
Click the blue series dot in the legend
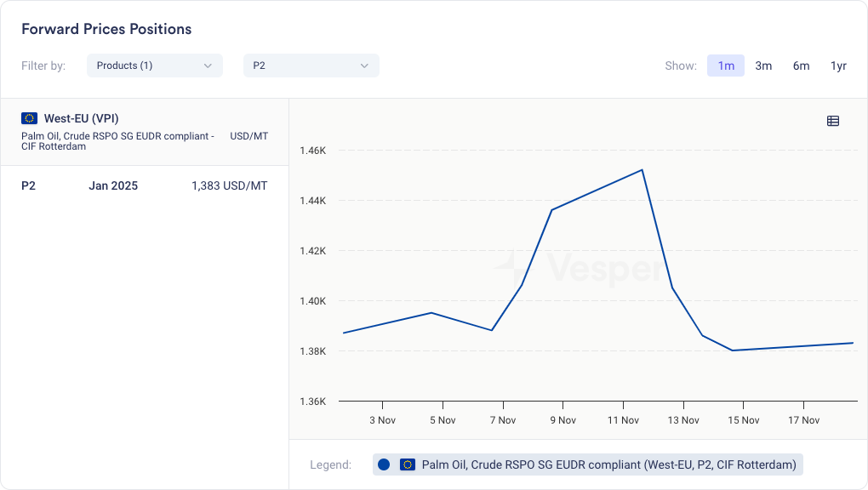tap(384, 464)
